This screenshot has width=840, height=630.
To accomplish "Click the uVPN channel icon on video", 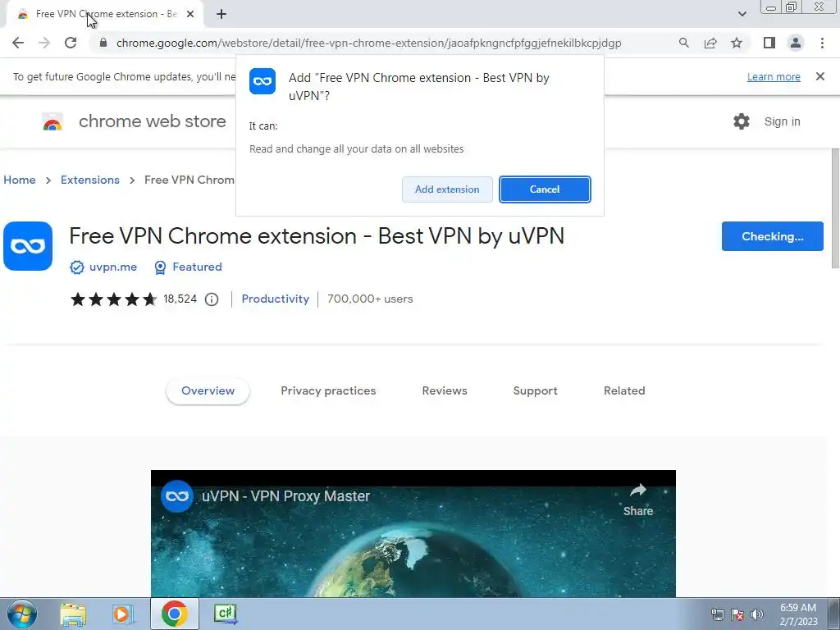I will [177, 496].
